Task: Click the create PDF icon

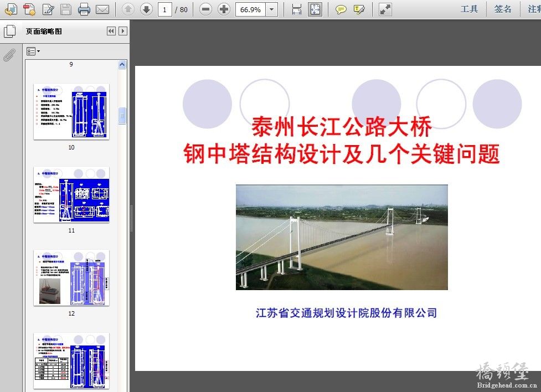Action: (29, 9)
